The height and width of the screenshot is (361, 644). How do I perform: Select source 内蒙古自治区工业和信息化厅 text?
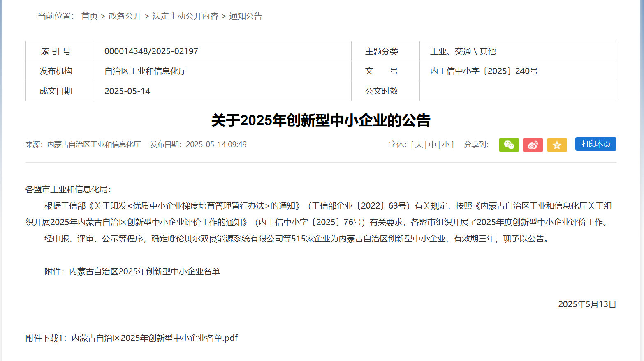click(93, 144)
